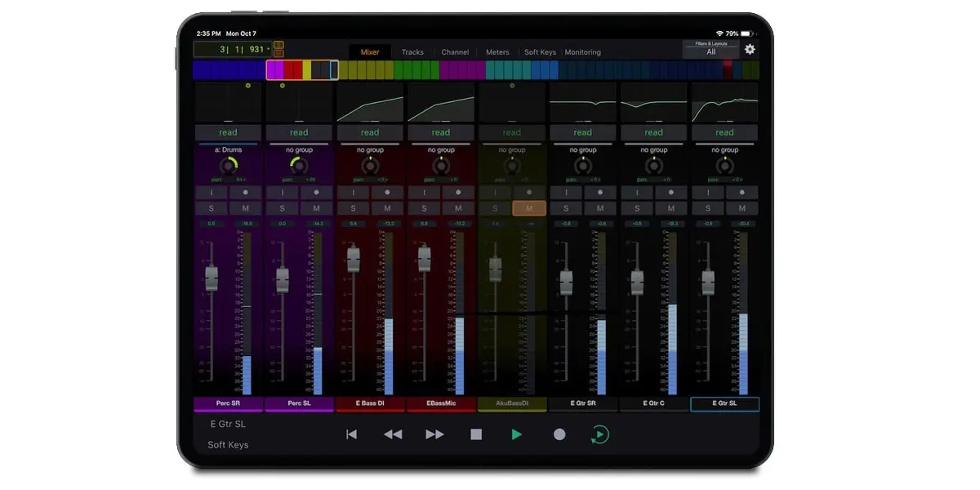Arm recording with the transport record button
Viewport: 980px width, 490px height.
pos(559,434)
